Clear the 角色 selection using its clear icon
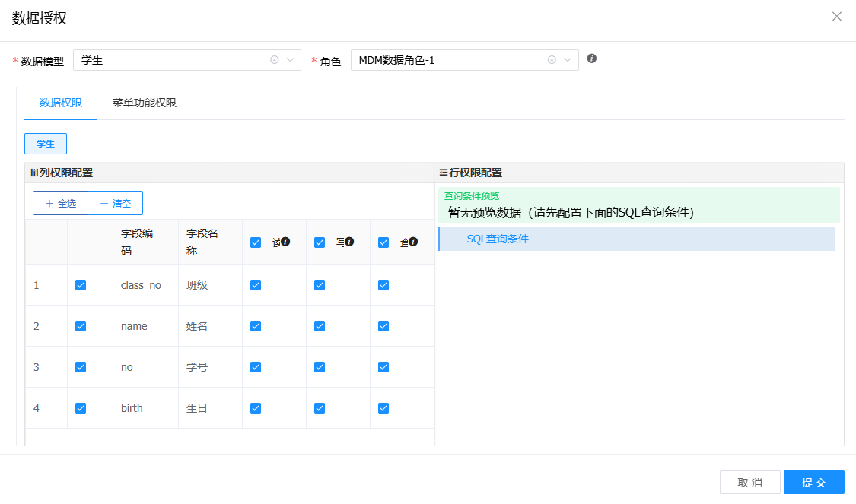856x504 pixels. [x=552, y=60]
